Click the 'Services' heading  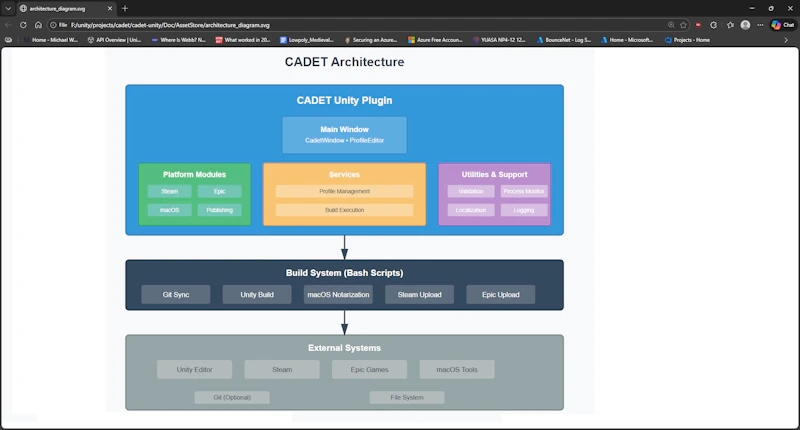pyautogui.click(x=344, y=174)
